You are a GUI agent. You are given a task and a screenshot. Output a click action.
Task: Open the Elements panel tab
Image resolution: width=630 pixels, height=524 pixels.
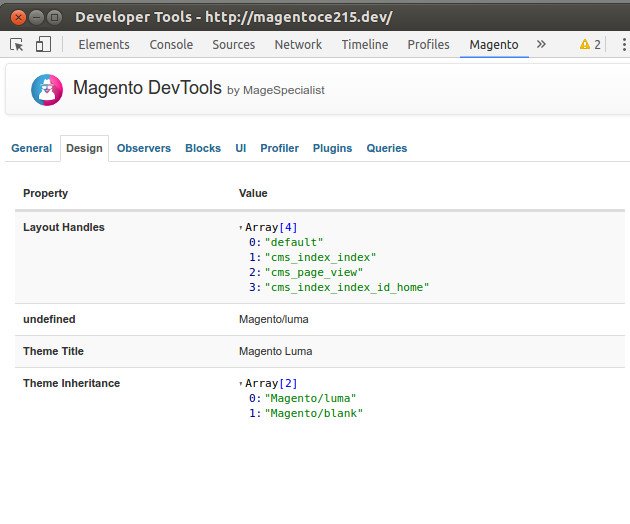103,45
